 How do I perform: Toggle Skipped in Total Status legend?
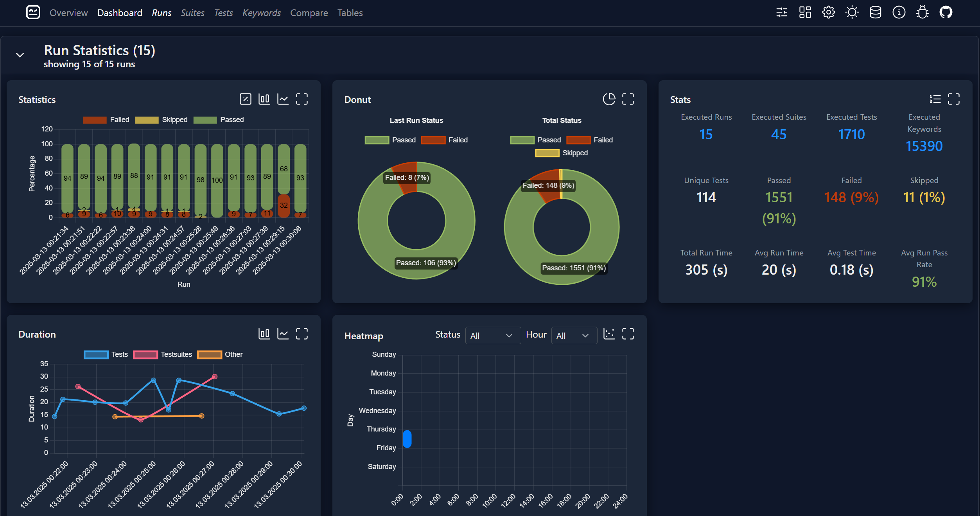point(561,153)
